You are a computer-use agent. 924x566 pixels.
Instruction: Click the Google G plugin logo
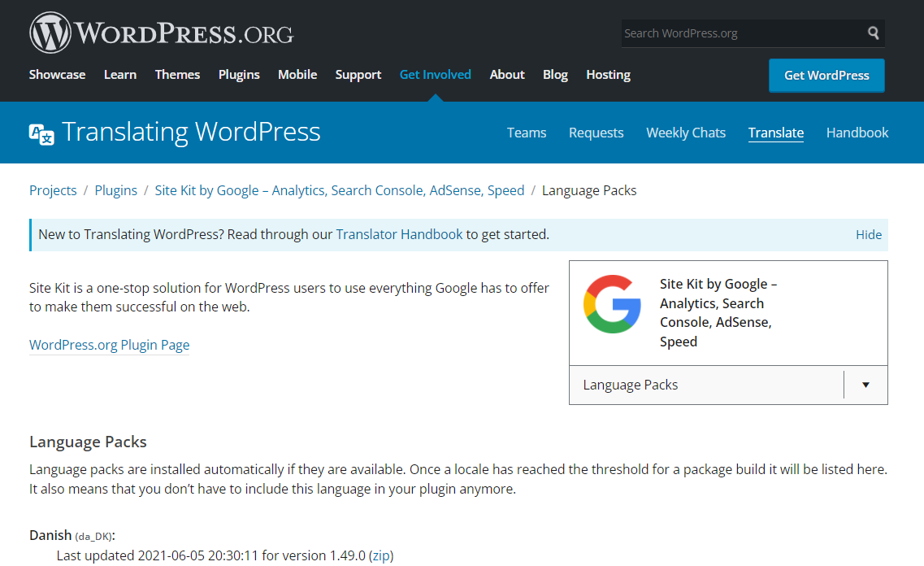click(x=612, y=304)
